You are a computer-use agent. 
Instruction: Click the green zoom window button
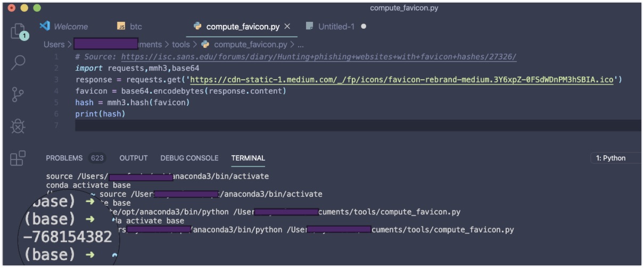pyautogui.click(x=36, y=8)
